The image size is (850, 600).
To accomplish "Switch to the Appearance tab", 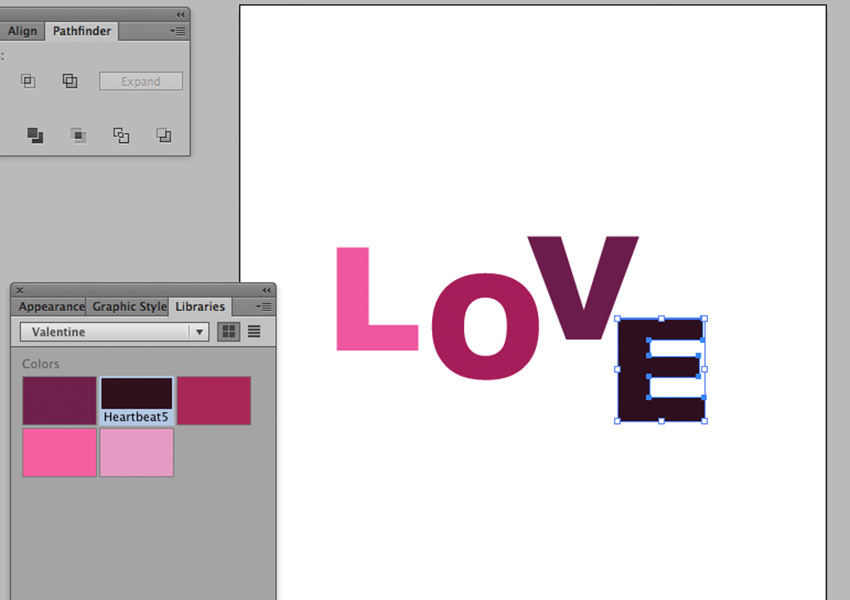I will pyautogui.click(x=51, y=307).
